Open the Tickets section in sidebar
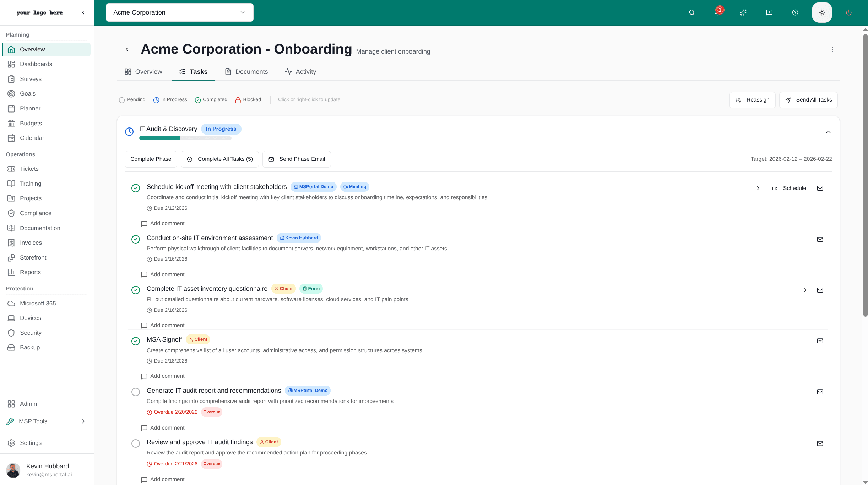Image resolution: width=868 pixels, height=485 pixels. coord(29,169)
